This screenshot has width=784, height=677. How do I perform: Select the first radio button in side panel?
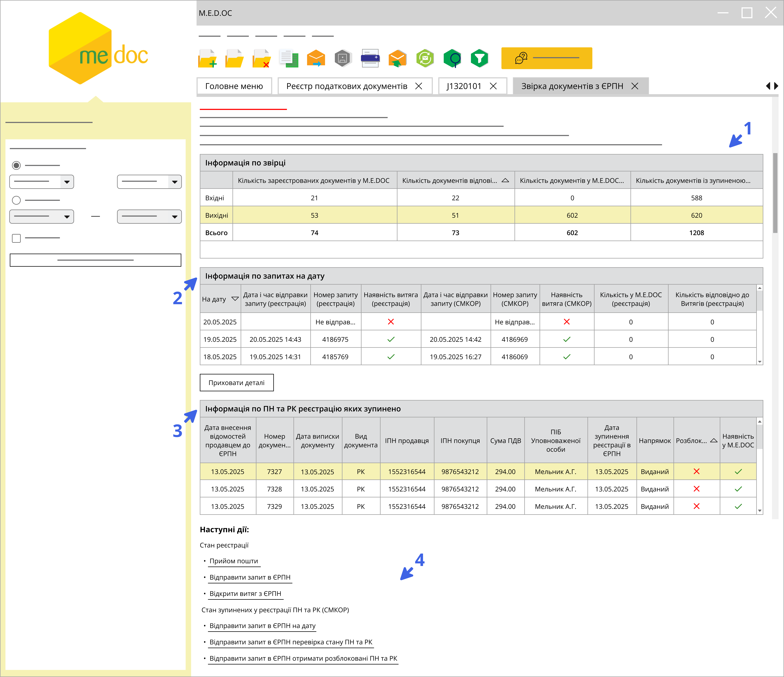tap(16, 165)
